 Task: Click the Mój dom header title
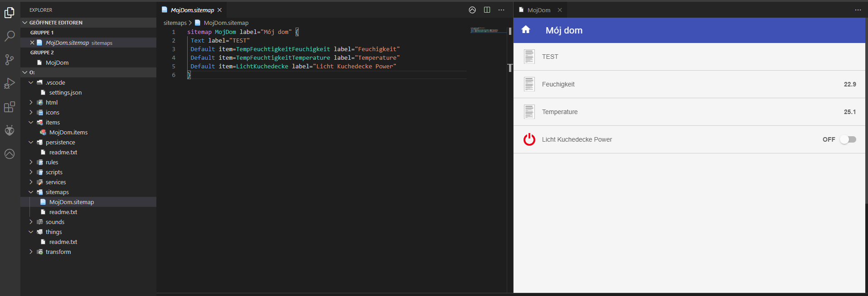tap(564, 30)
